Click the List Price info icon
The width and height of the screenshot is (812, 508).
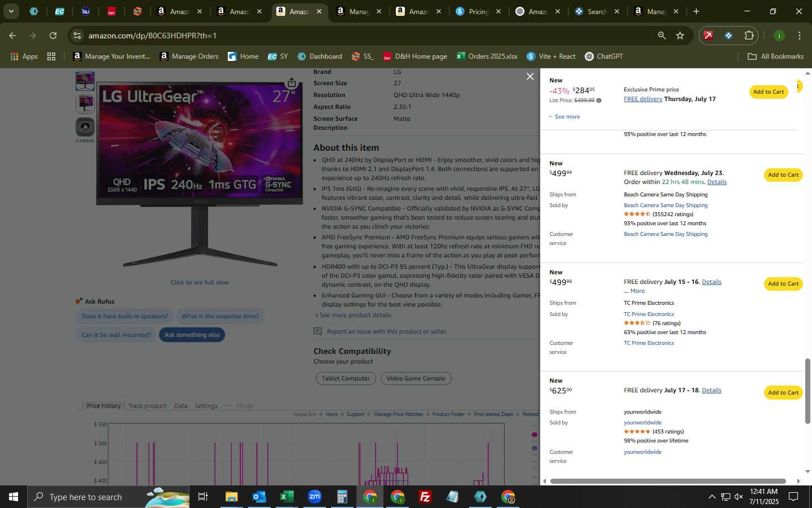tap(599, 100)
